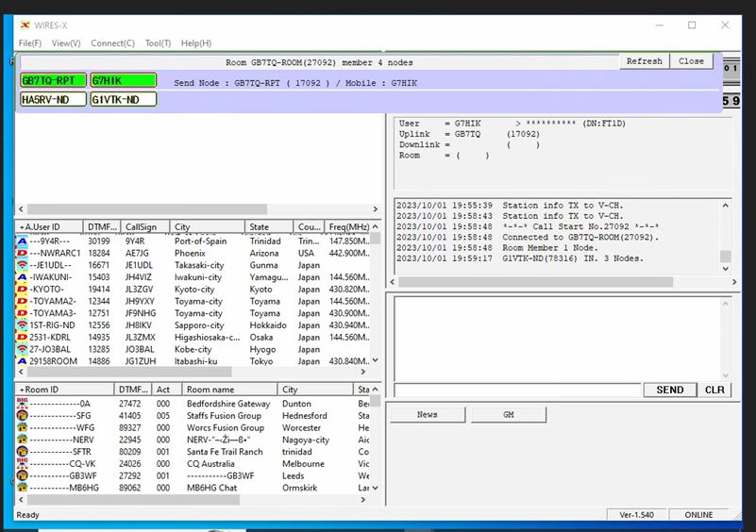
Task: Select the G1VTK-ND node button
Action: point(124,99)
